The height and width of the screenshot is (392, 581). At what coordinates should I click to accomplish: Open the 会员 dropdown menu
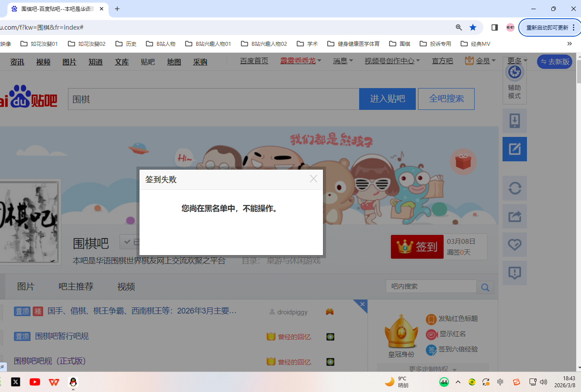point(480,61)
